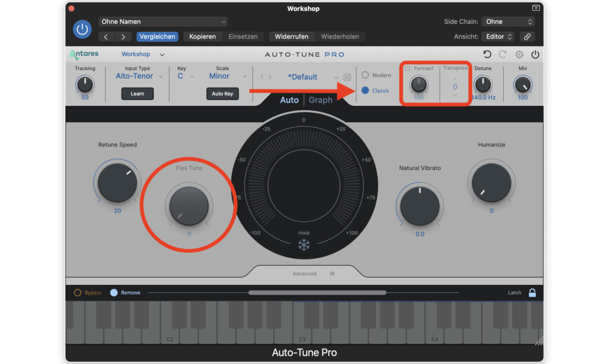607x364 pixels.
Task: Click the Retune Speed value 20
Action: tap(117, 211)
